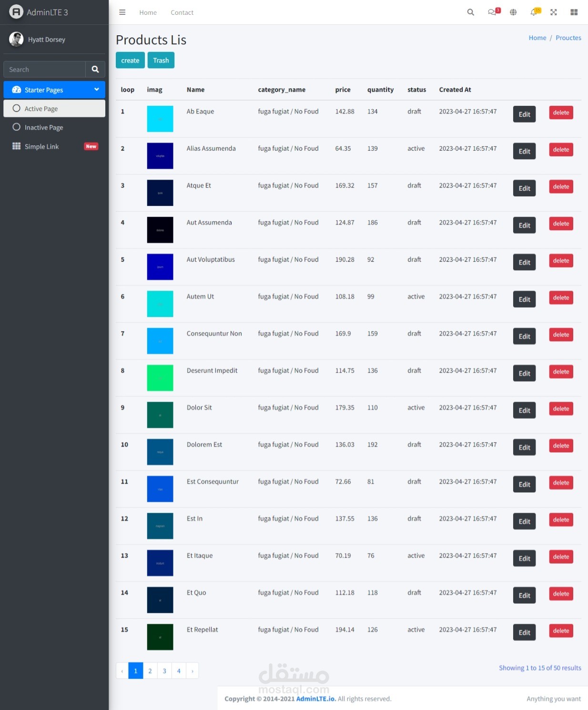588x710 pixels.
Task: Click the Hyatt Dorsey user name
Action: point(47,40)
